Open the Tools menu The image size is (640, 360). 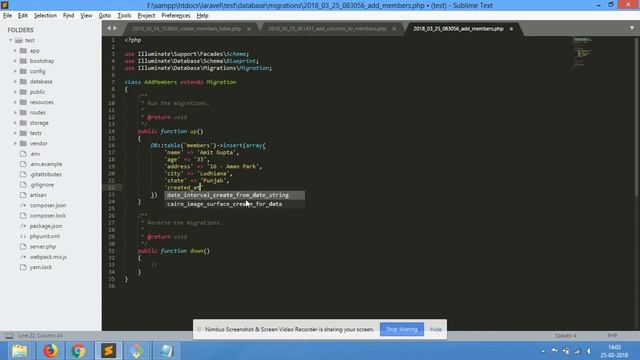click(124, 16)
